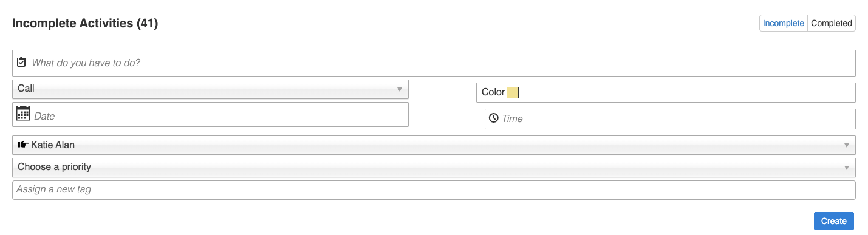Pick the yellow color swatch

(x=513, y=92)
